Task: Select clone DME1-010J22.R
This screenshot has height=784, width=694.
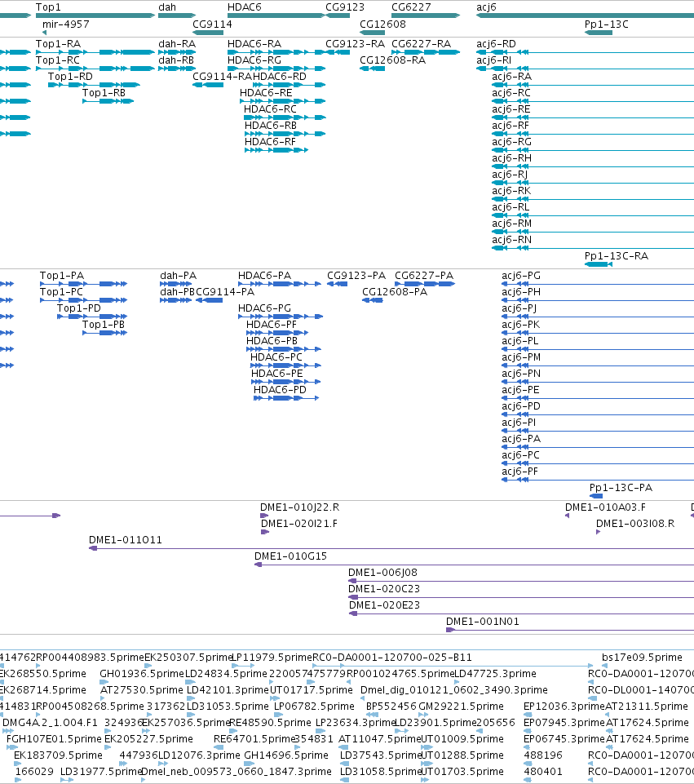Action: 264,516
